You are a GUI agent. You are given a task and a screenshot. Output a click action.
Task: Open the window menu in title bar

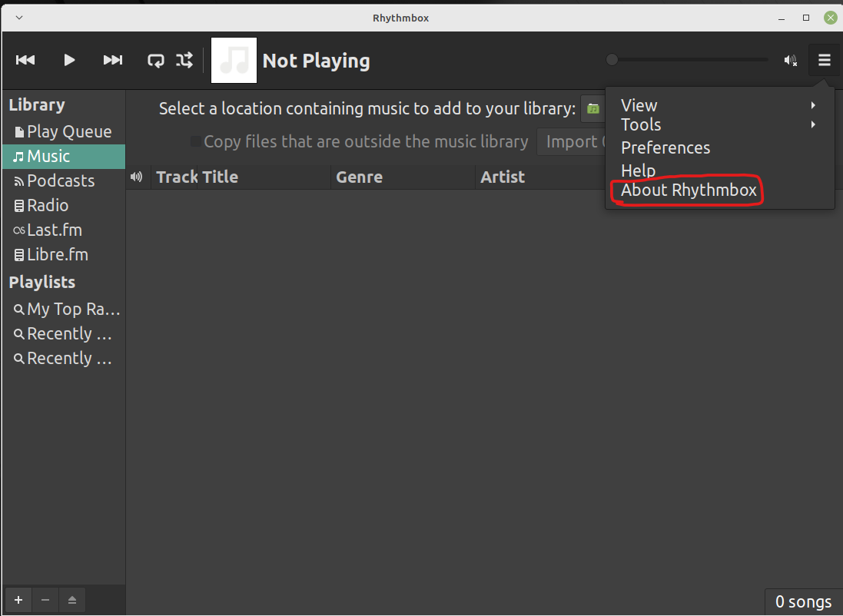tap(19, 18)
